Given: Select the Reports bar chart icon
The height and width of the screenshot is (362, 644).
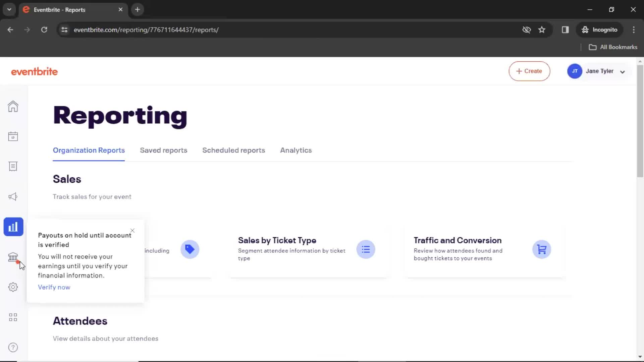Looking at the screenshot, I should (x=13, y=227).
